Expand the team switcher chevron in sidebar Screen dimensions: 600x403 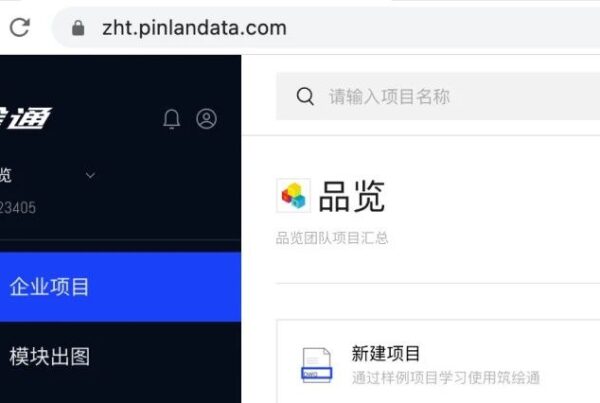tap(90, 175)
